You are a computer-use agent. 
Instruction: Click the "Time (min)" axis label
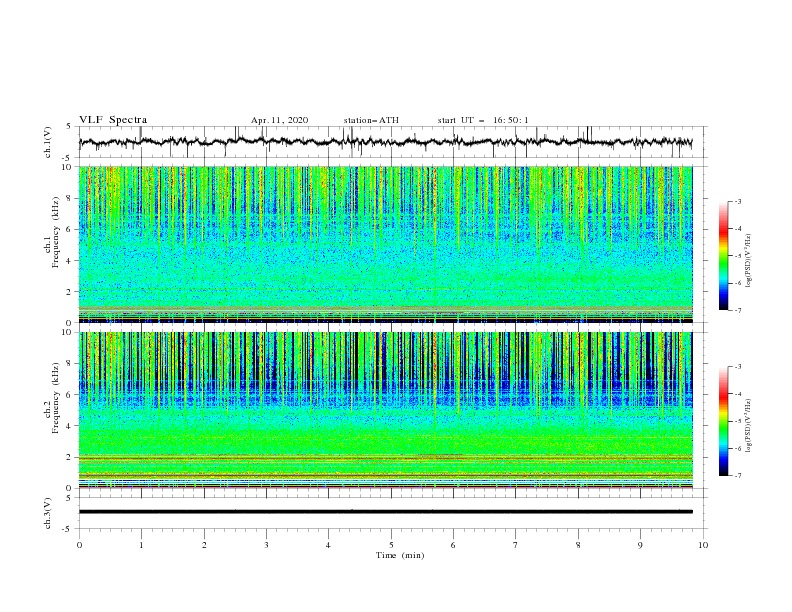click(400, 555)
